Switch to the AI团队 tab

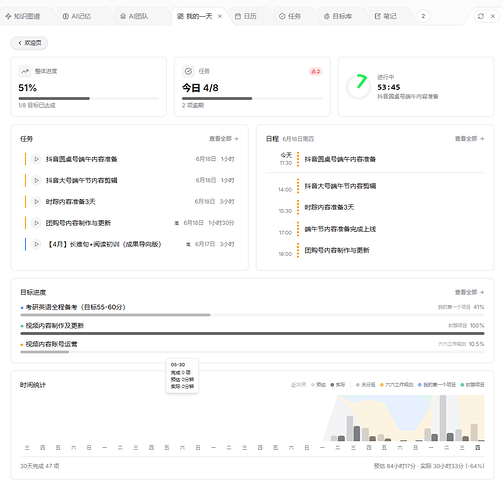pos(134,16)
